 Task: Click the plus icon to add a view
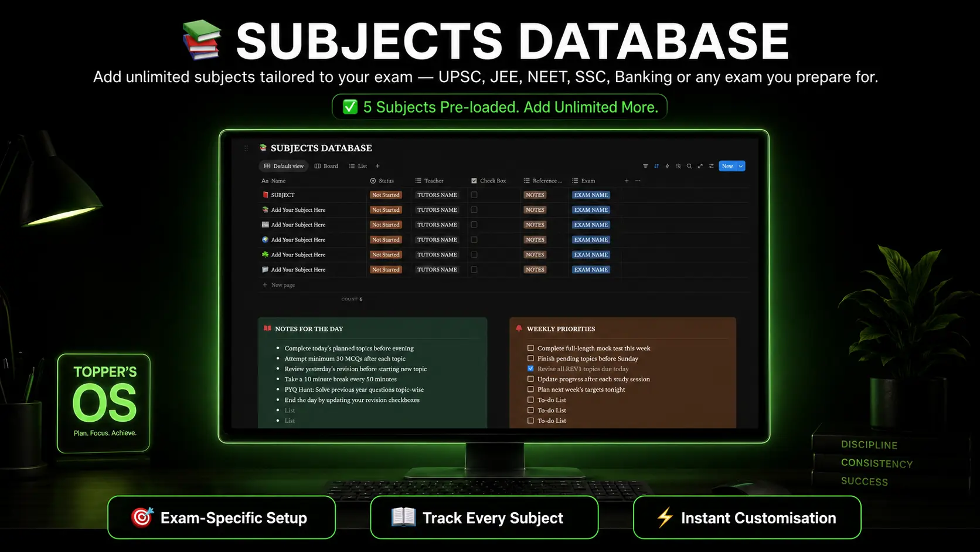pos(377,166)
